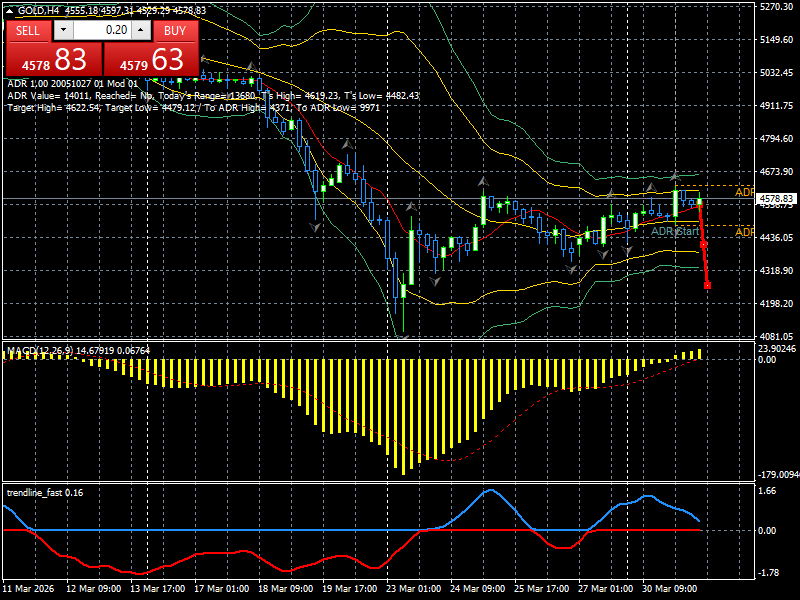This screenshot has height=600, width=800.
Task: Click the GOLD,H4 chart title text
Action: (x=39, y=11)
